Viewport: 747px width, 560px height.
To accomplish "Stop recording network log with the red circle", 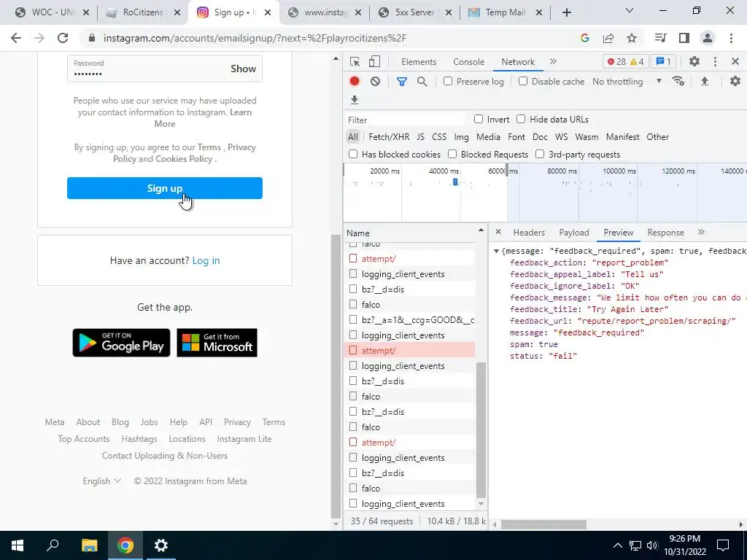I will (x=355, y=82).
